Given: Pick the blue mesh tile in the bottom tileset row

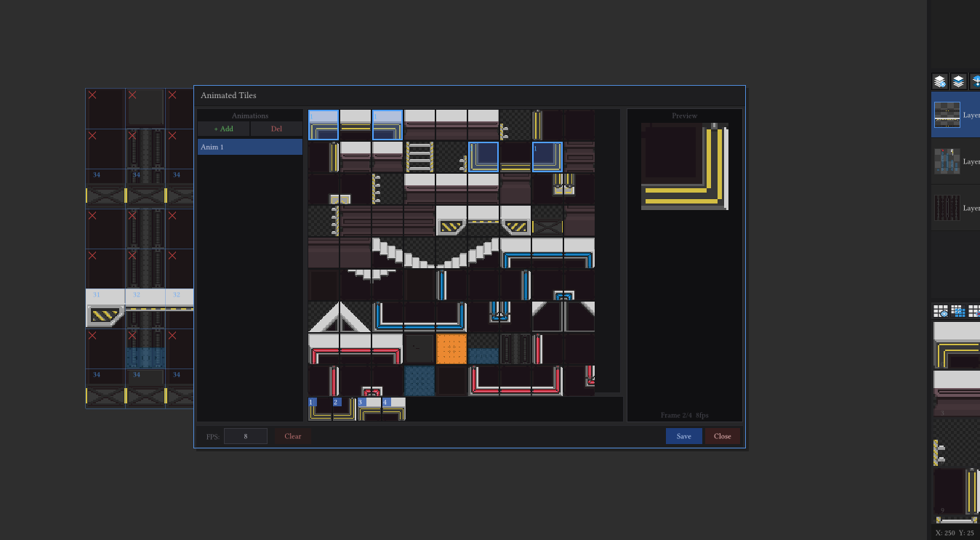Looking at the screenshot, I should 419,381.
